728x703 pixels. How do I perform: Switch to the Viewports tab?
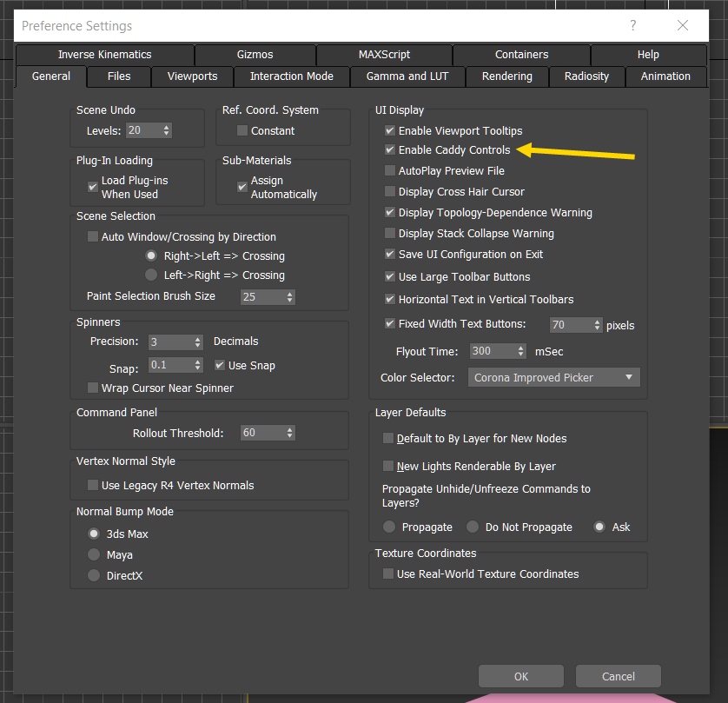click(192, 76)
